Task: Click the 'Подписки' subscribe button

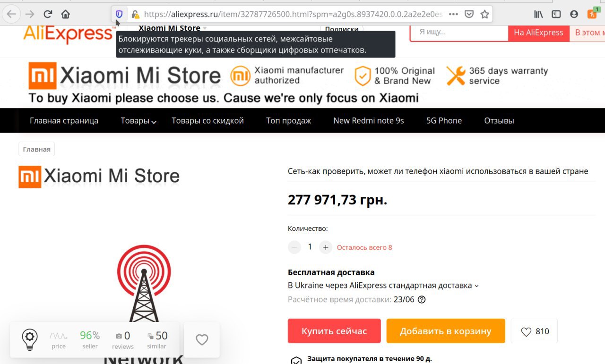Action: click(341, 29)
